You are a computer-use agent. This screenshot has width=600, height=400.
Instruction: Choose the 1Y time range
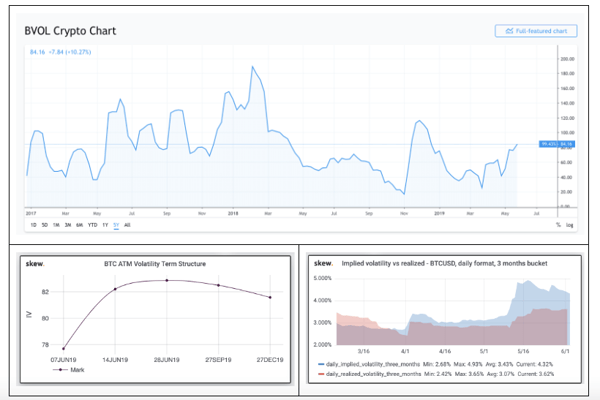click(106, 224)
